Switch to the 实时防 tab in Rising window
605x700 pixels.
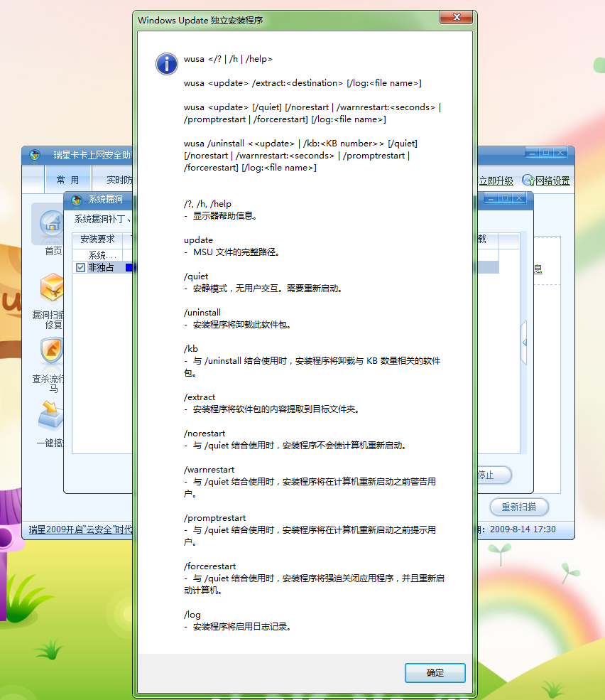pyautogui.click(x=119, y=180)
